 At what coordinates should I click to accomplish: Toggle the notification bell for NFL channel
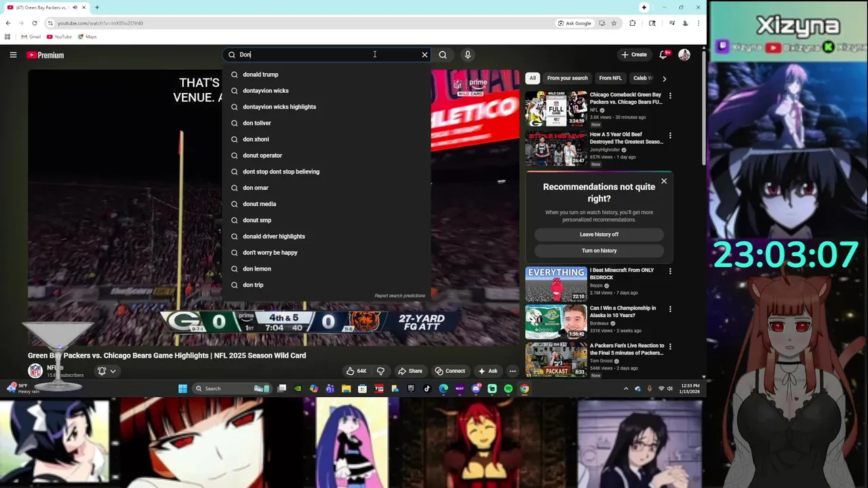(x=102, y=371)
